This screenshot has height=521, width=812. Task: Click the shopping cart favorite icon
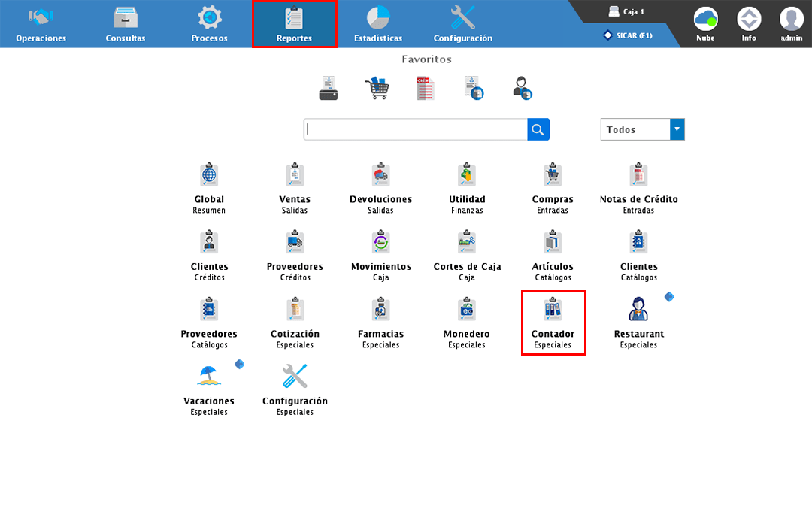(x=377, y=88)
